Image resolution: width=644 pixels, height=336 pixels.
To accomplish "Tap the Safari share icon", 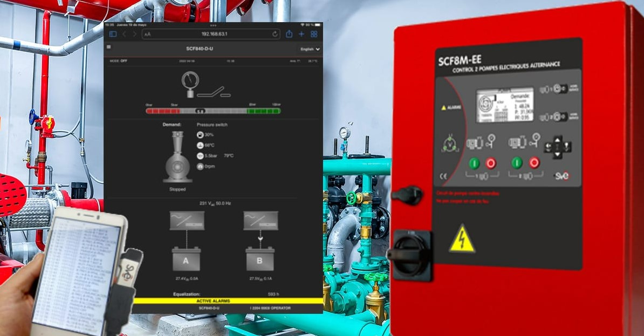I will tap(289, 34).
